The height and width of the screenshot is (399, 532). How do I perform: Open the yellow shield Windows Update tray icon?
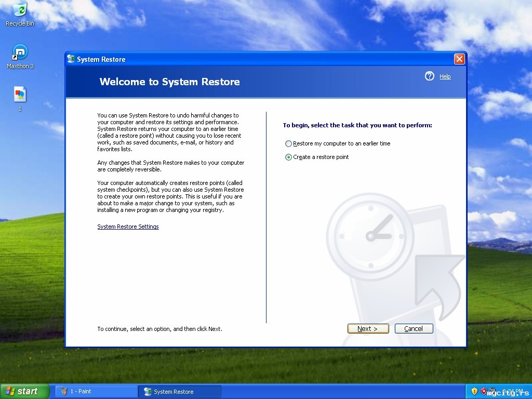tap(475, 391)
